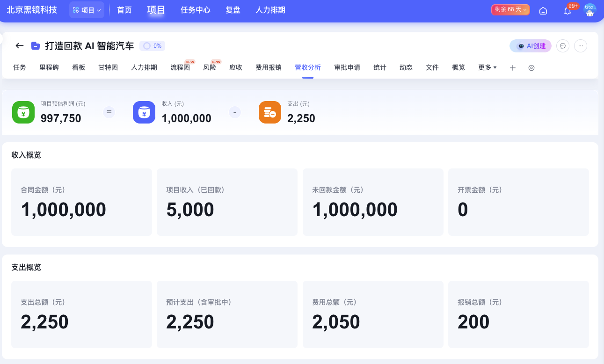604x364 pixels.
Task: Open 任务中心 in top navigation
Action: [x=196, y=10]
